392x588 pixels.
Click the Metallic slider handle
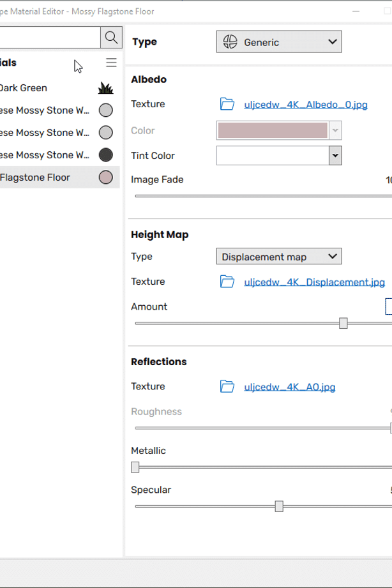[x=135, y=467]
